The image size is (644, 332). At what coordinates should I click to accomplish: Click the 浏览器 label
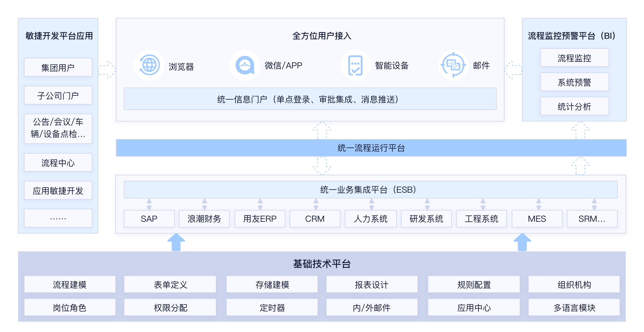pos(181,67)
